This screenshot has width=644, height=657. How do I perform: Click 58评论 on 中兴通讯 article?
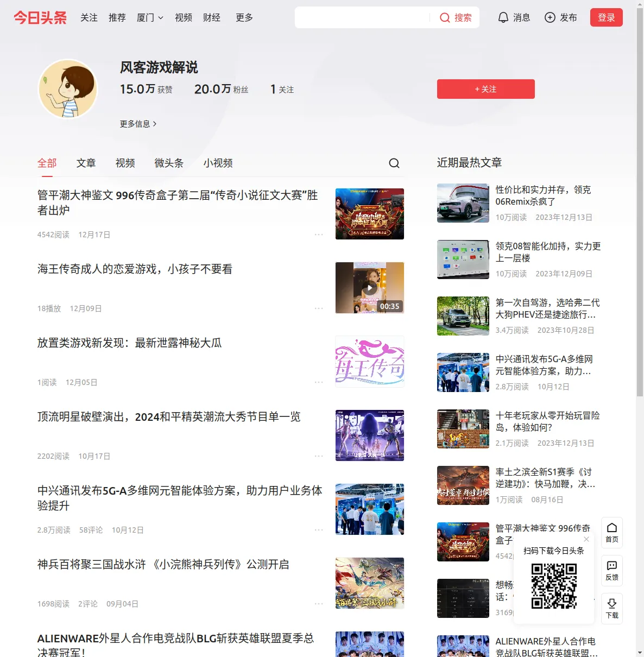click(91, 530)
